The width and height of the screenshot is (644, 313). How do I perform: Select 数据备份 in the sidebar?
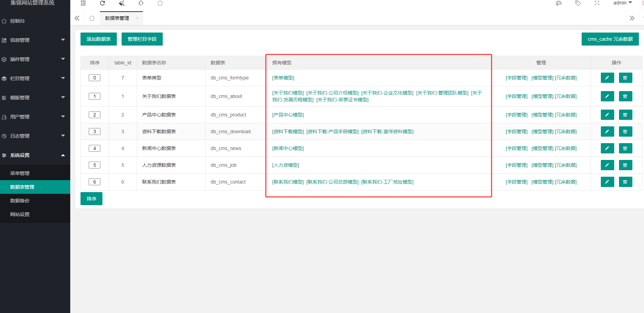[20, 201]
